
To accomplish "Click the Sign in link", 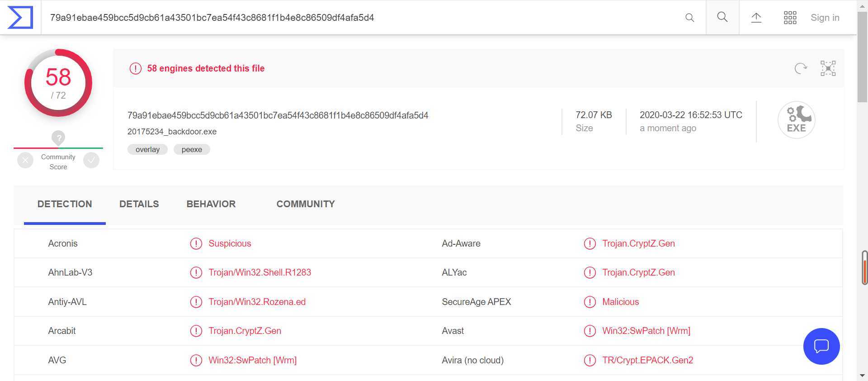I will pyautogui.click(x=825, y=18).
